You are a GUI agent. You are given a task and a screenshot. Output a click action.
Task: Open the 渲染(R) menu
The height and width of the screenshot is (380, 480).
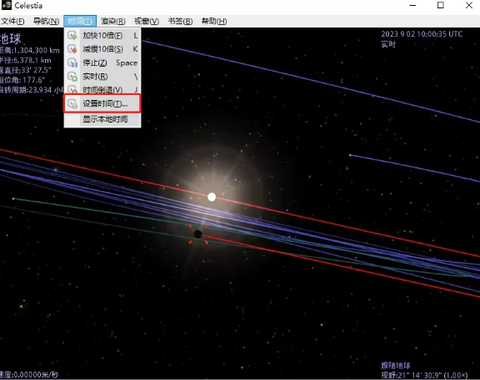pos(113,21)
